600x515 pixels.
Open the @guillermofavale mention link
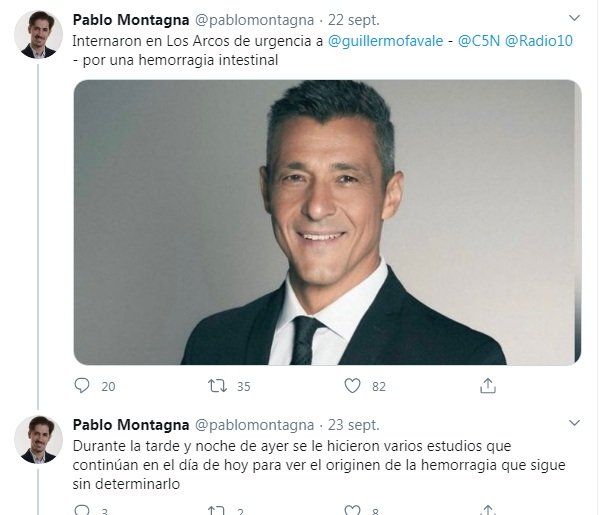385,41
